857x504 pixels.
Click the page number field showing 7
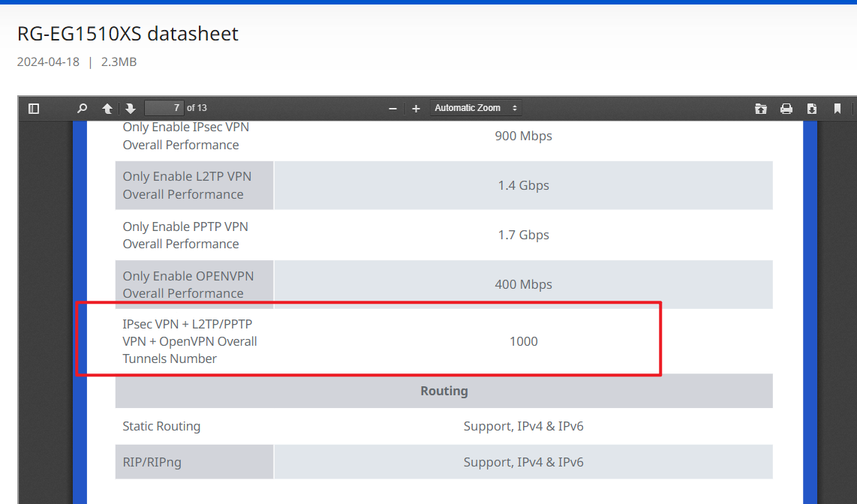(x=164, y=108)
